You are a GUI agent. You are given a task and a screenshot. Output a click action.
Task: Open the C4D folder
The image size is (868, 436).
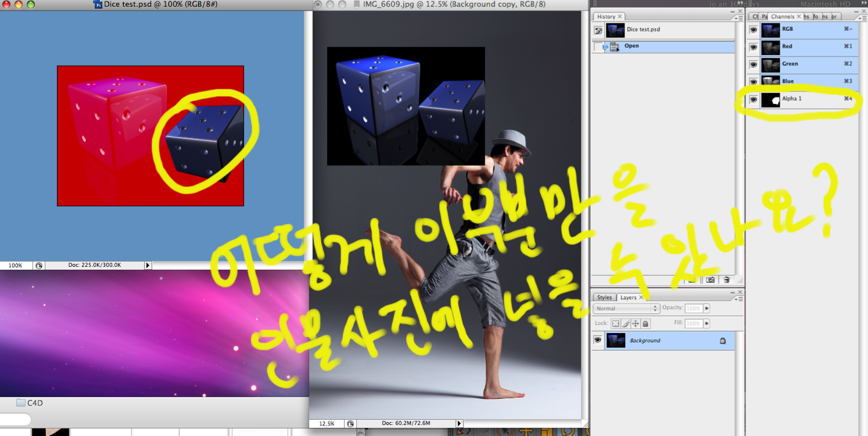click(x=30, y=402)
